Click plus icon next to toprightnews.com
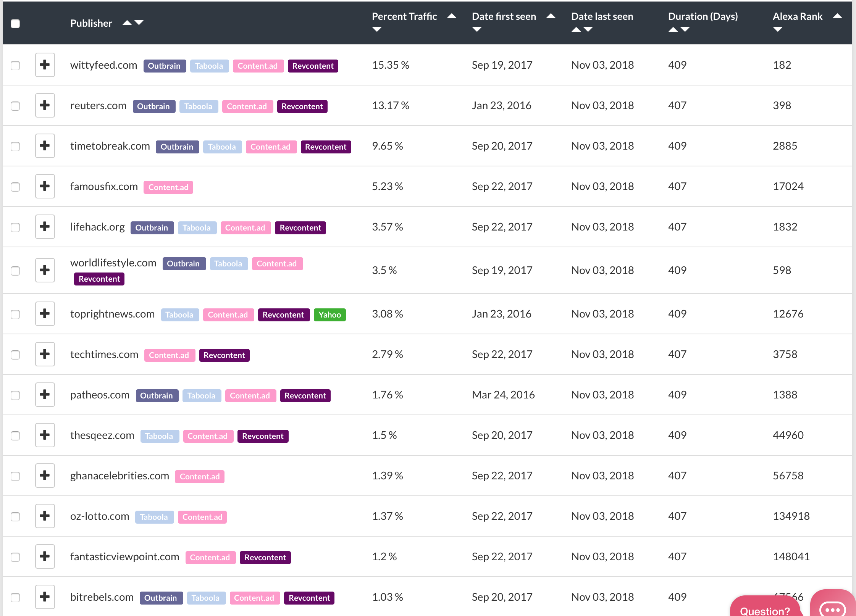The image size is (856, 616). click(45, 314)
